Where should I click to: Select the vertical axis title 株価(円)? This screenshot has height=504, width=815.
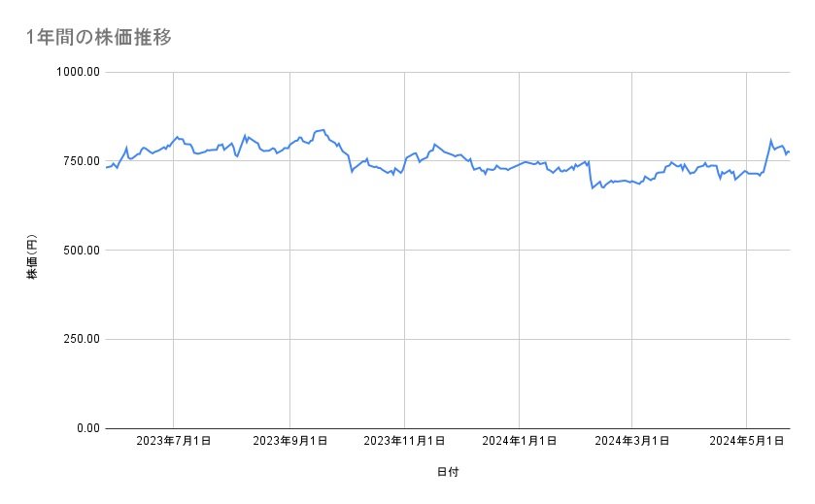coord(32,258)
